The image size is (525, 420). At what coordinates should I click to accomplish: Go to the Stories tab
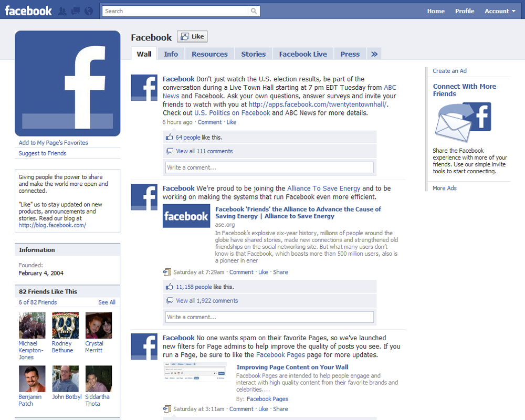tap(254, 54)
